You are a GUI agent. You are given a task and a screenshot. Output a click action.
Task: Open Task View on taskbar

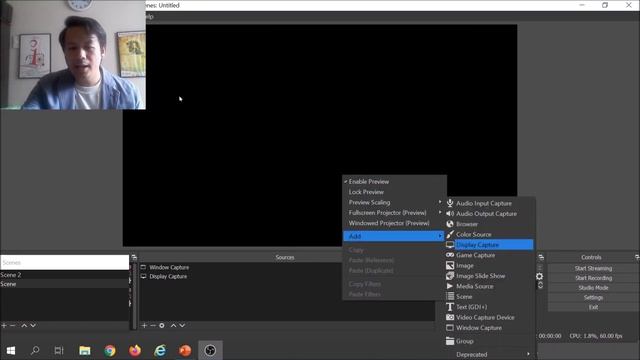(59, 351)
